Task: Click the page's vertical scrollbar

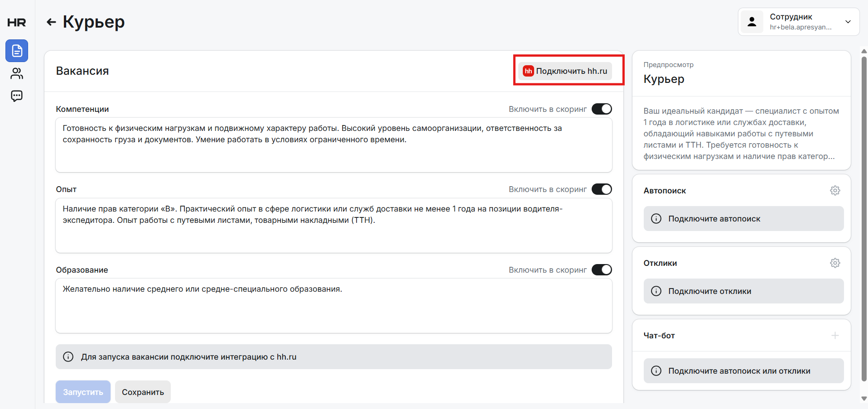Action: [x=863, y=217]
